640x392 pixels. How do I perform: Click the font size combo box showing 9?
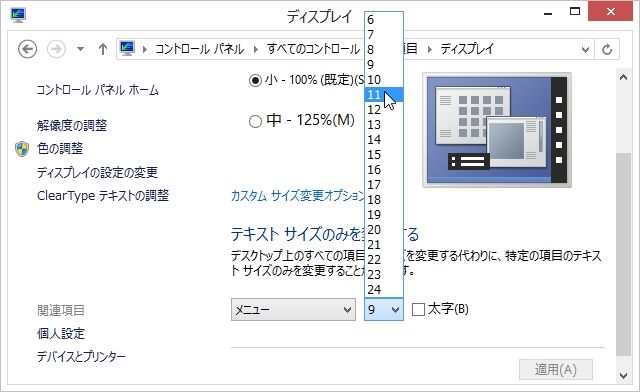point(384,310)
